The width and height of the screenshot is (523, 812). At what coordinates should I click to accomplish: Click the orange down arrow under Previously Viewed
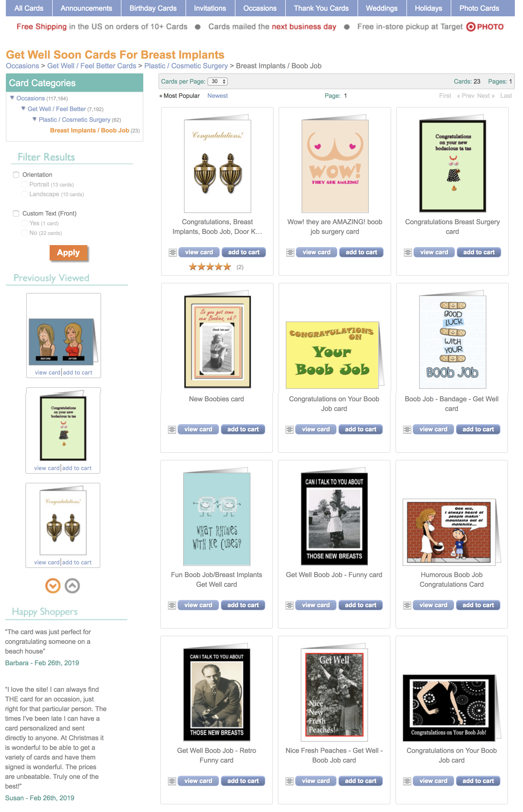coord(53,586)
